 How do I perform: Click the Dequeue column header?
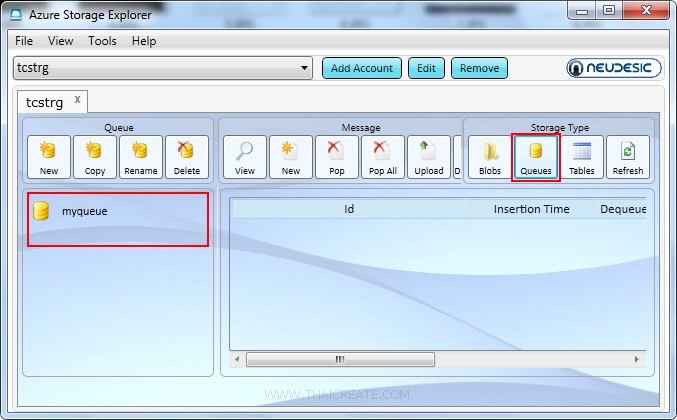[622, 209]
